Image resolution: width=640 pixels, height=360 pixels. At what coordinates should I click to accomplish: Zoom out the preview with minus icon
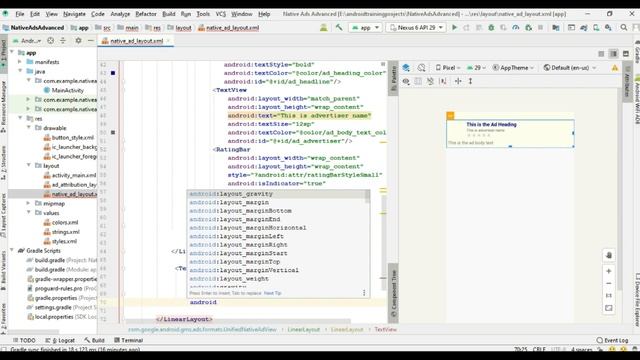click(x=609, y=283)
